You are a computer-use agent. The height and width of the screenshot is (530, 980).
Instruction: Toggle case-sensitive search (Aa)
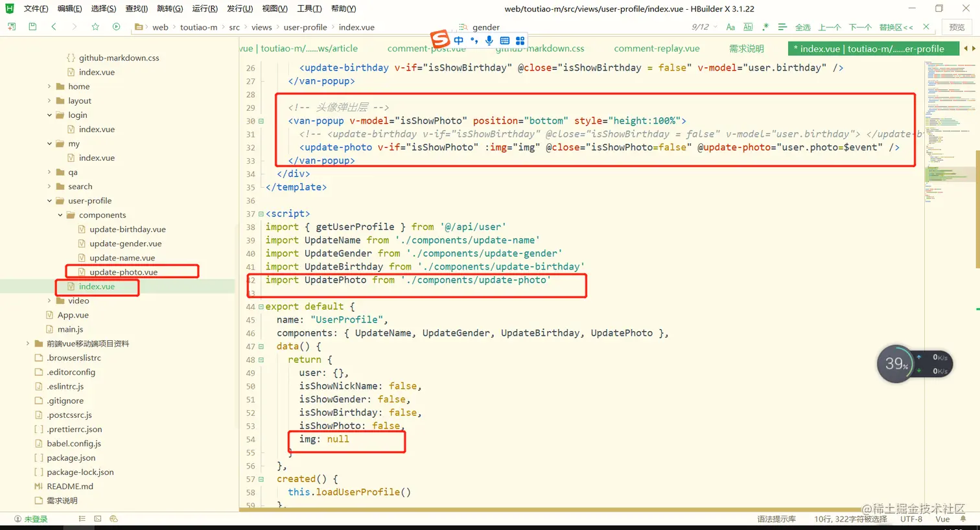point(730,27)
